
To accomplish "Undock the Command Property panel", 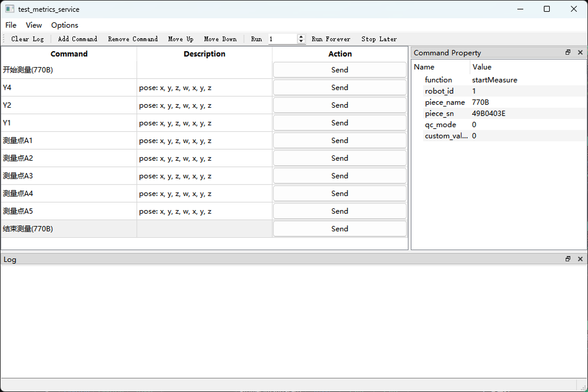I will (x=568, y=52).
